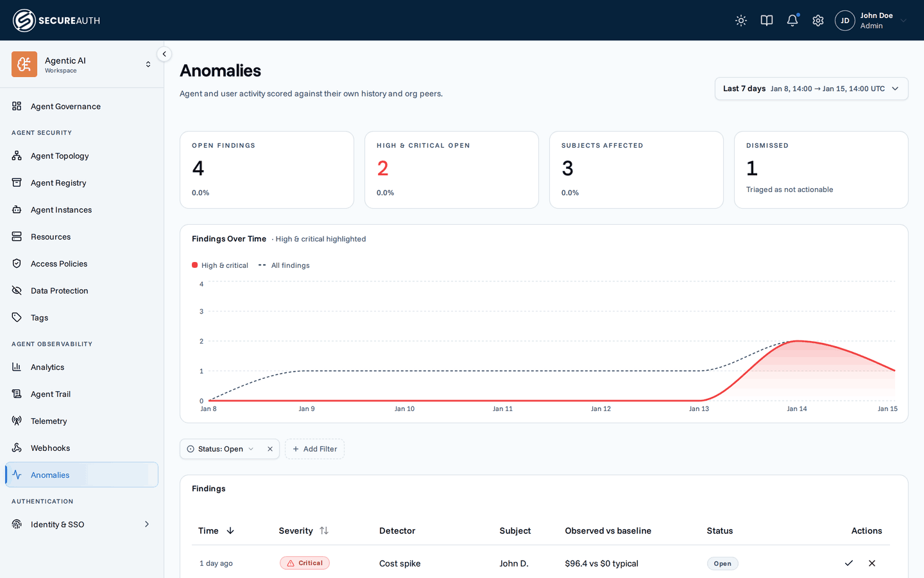Image resolution: width=924 pixels, height=578 pixels.
Task: Open Access Policies section
Action: pyautogui.click(x=81, y=263)
